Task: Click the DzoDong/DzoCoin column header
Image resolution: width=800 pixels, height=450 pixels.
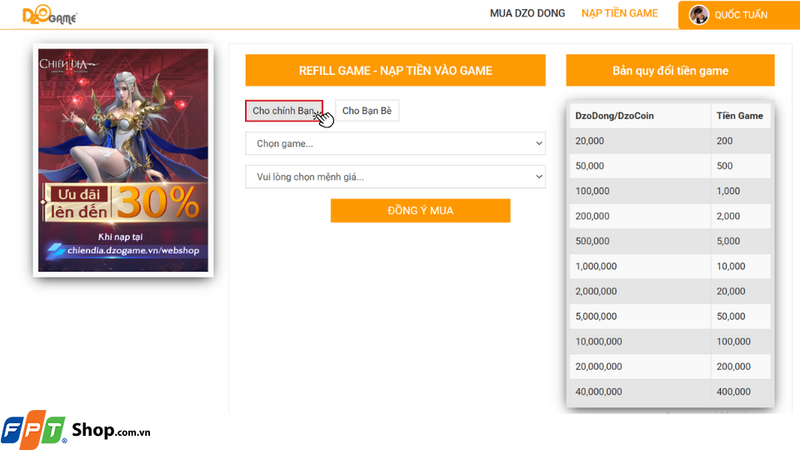Action: [640, 116]
